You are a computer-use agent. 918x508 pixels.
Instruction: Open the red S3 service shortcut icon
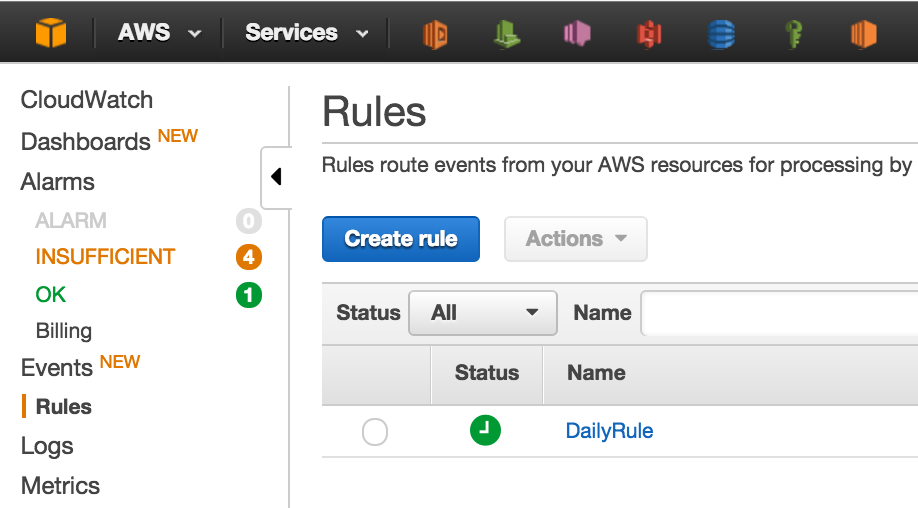[649, 34]
